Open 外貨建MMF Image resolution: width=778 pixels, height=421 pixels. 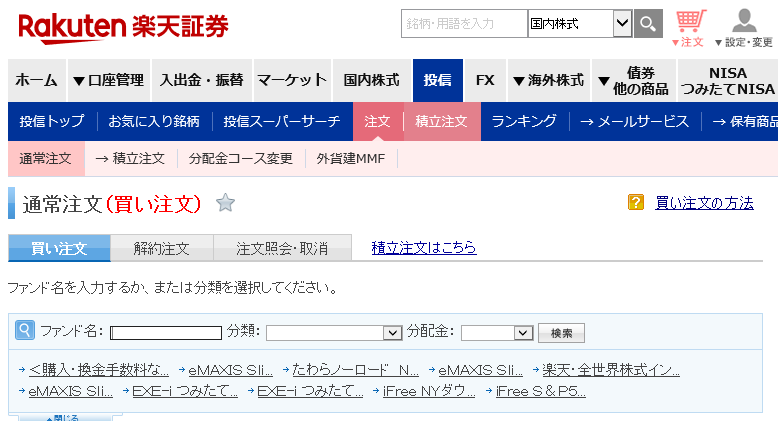351,159
